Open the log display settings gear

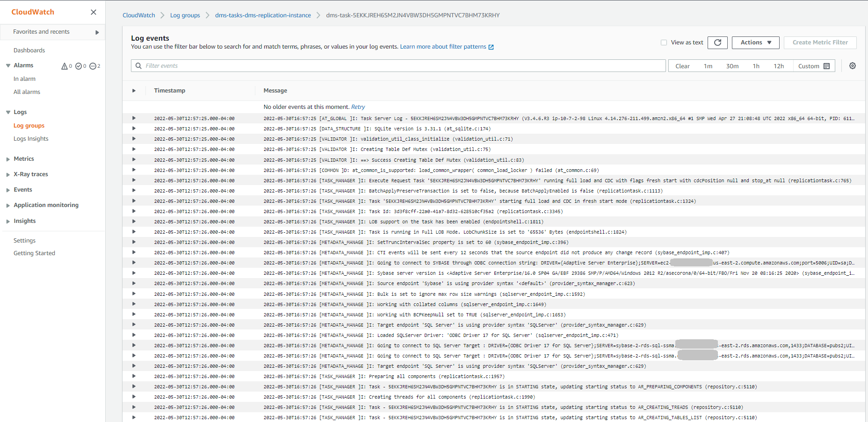(x=852, y=66)
